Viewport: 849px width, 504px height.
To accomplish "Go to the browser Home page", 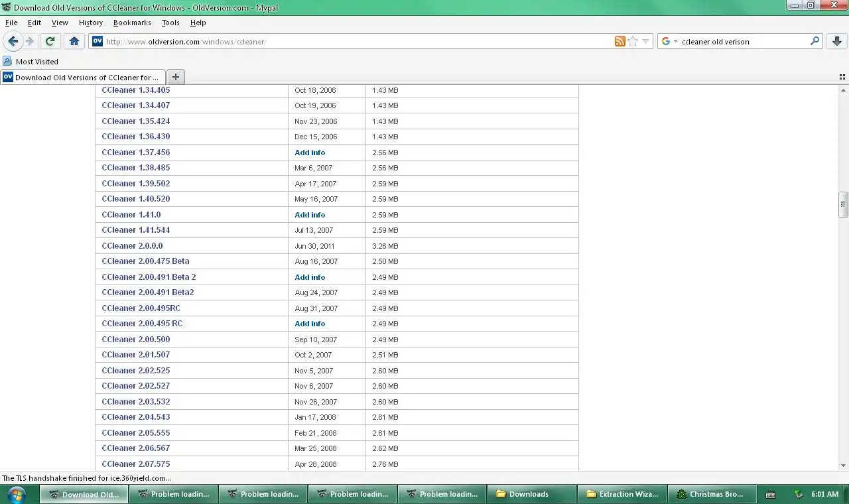I will tap(74, 41).
